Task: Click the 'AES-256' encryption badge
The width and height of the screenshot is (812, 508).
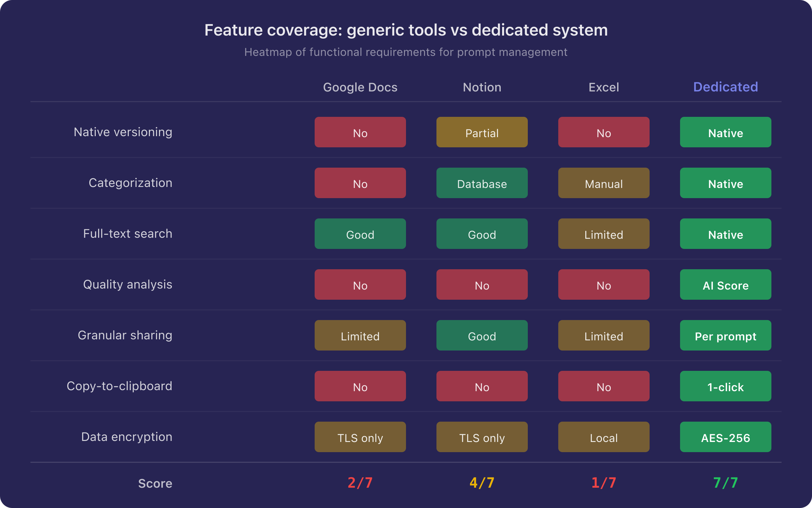Action: pyautogui.click(x=725, y=437)
